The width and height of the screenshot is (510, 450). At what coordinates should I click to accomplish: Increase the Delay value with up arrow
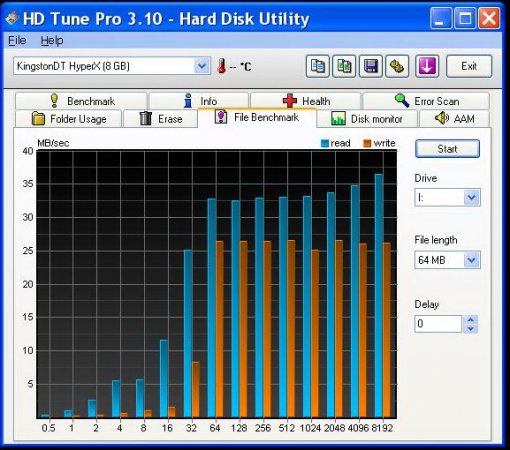click(470, 320)
